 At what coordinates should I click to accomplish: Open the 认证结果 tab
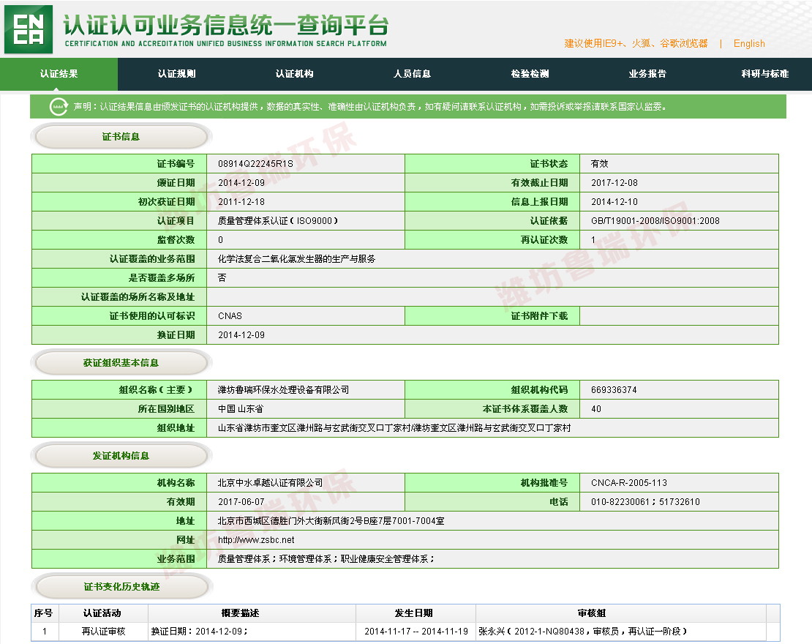tap(59, 74)
